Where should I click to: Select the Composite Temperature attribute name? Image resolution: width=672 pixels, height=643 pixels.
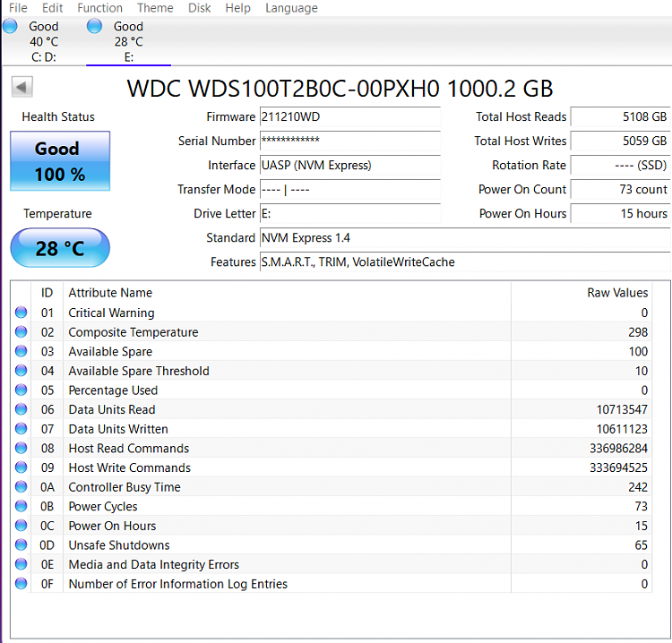click(134, 332)
